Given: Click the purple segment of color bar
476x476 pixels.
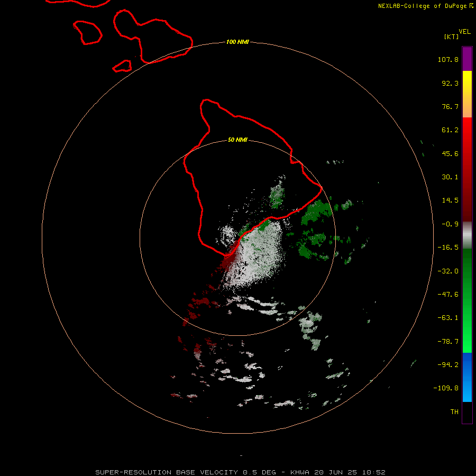Looking at the screenshot, I should 467,59.
